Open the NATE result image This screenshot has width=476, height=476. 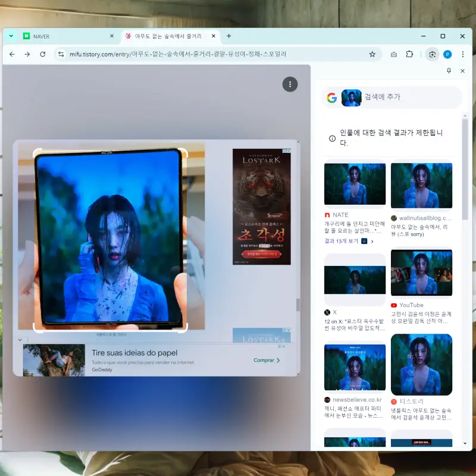coord(355,184)
